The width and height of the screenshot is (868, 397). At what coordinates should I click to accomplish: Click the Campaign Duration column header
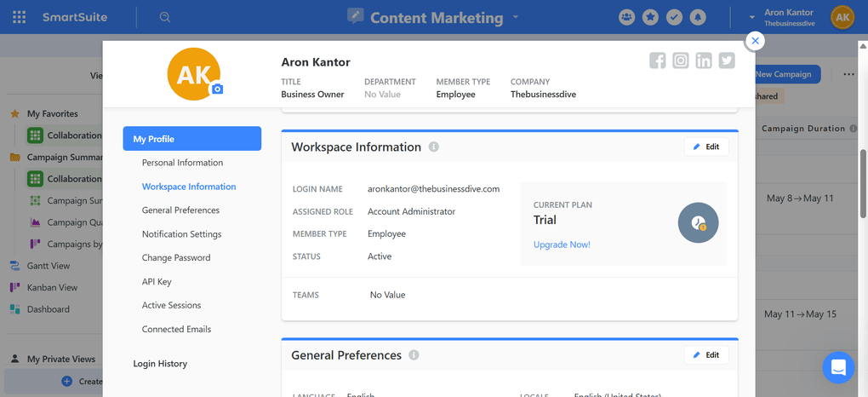(803, 129)
